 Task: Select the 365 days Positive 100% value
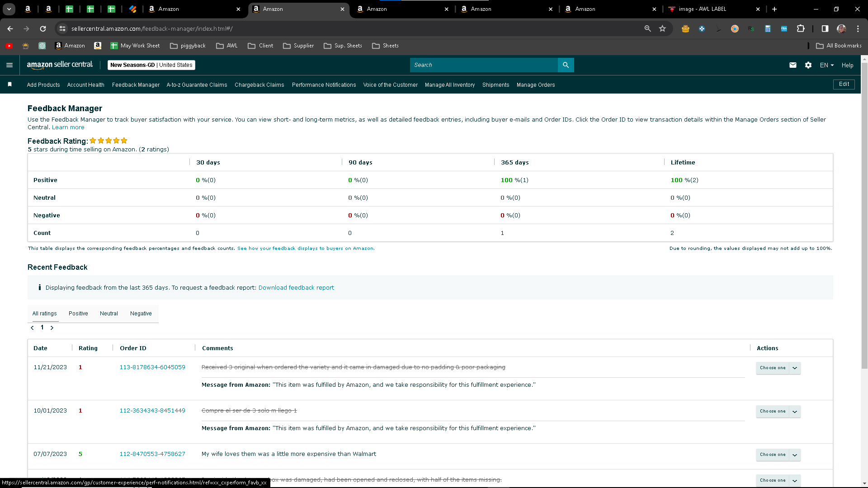[514, 180]
